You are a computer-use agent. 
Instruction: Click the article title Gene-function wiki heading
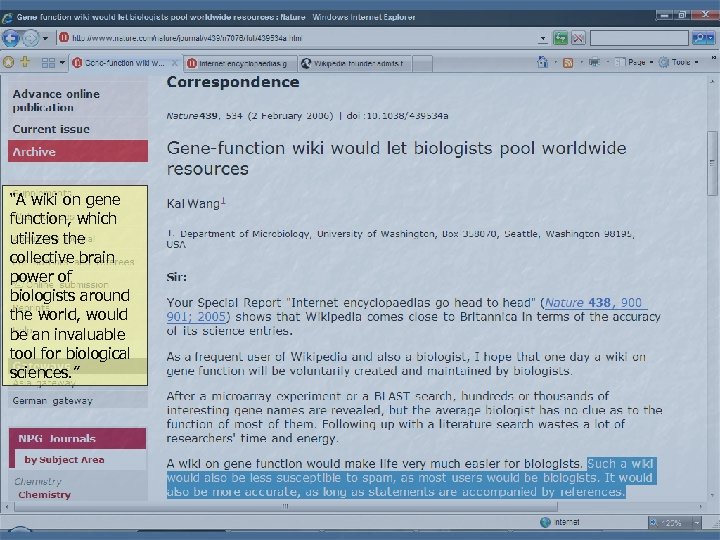pyautogui.click(x=396, y=158)
